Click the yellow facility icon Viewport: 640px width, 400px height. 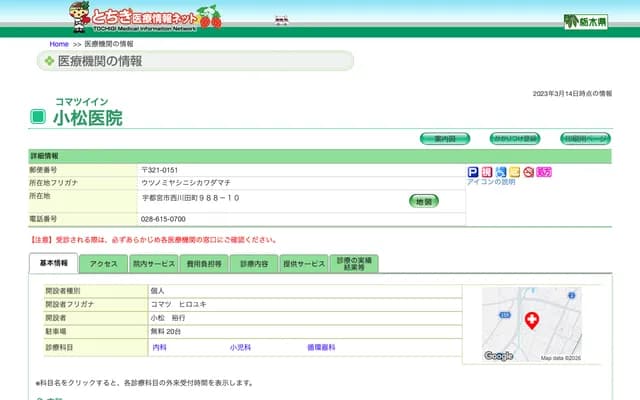[515, 172]
